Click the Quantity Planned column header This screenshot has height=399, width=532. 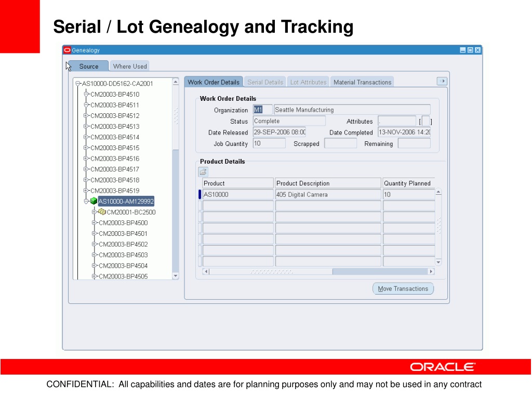point(409,183)
